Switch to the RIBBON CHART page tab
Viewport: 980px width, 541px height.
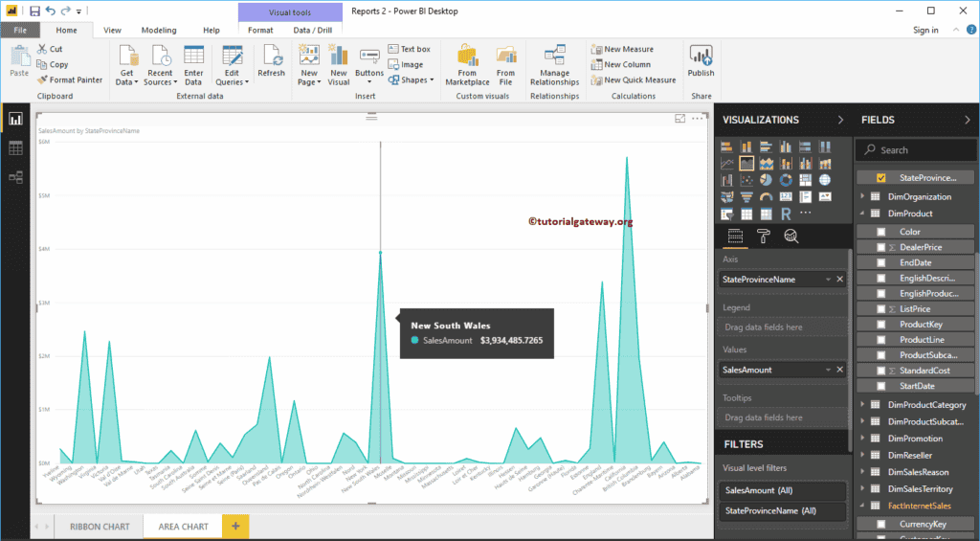coord(100,527)
